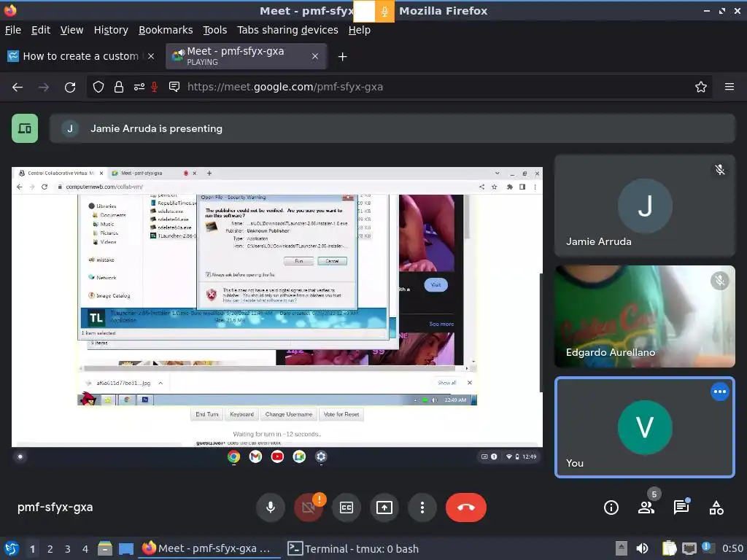Click End Turn in the shared screen
Image resolution: width=747 pixels, height=560 pixels.
[x=206, y=414]
